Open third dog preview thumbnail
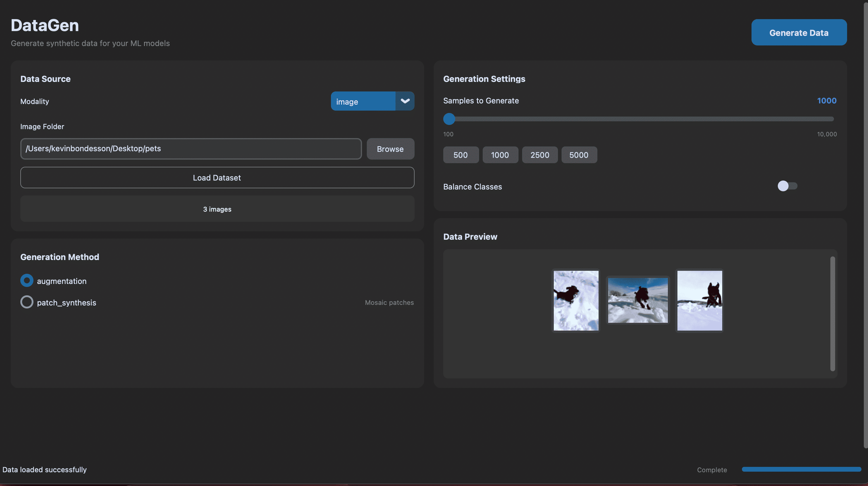This screenshot has width=868, height=486. point(700,300)
